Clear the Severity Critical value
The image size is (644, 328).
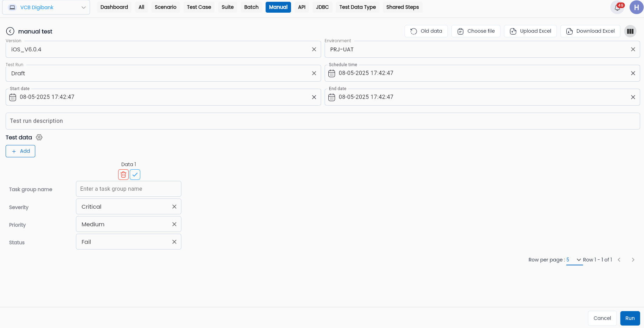point(174,207)
